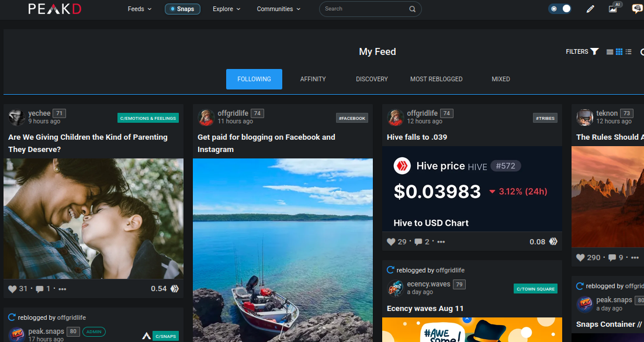Click the ADMIN badge next to peak.snaps
The width and height of the screenshot is (644, 342).
pyautogui.click(x=94, y=331)
